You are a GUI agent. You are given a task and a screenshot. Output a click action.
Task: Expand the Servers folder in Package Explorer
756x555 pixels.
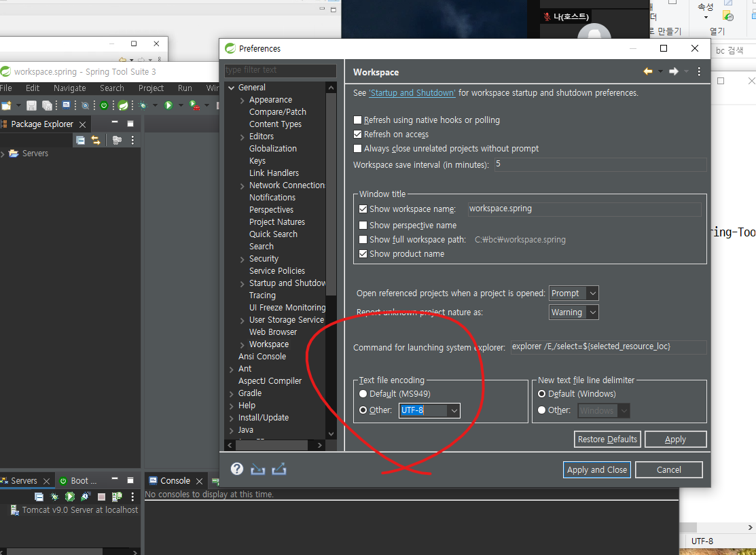pos(3,154)
